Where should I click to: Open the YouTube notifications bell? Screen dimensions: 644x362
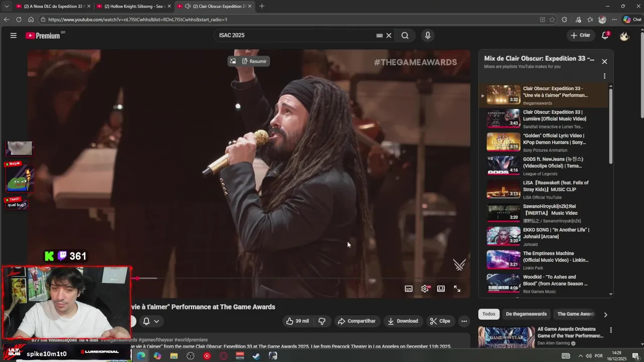(x=605, y=35)
